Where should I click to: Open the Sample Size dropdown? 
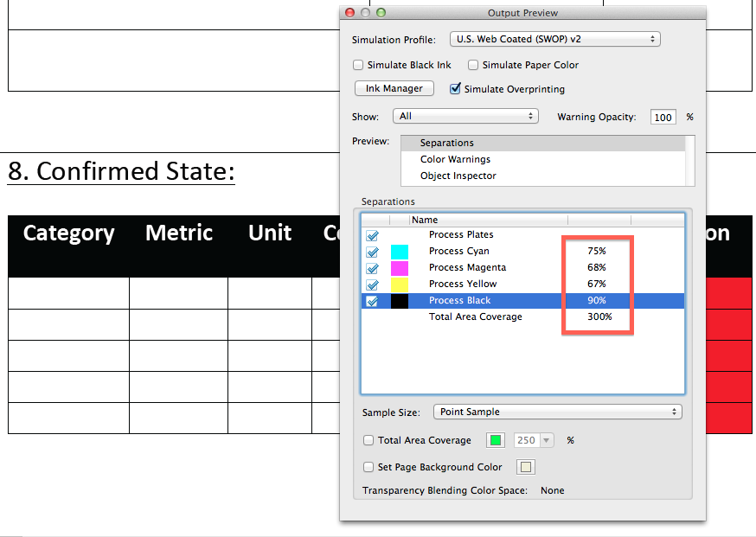(x=558, y=412)
